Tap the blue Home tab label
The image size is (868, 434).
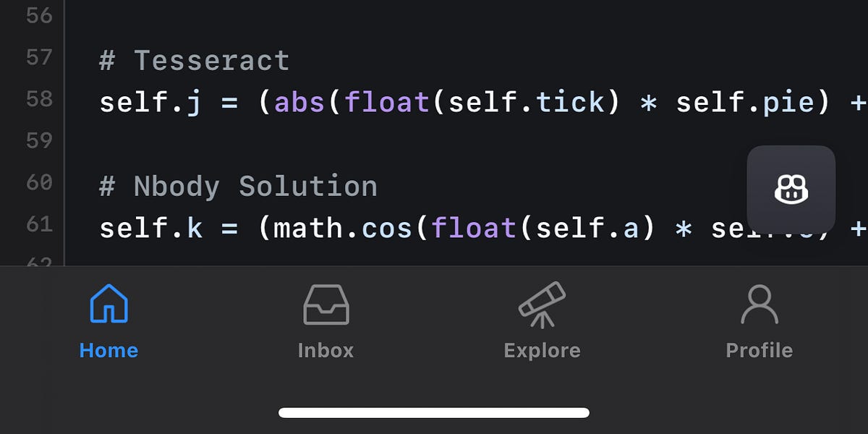click(x=109, y=350)
